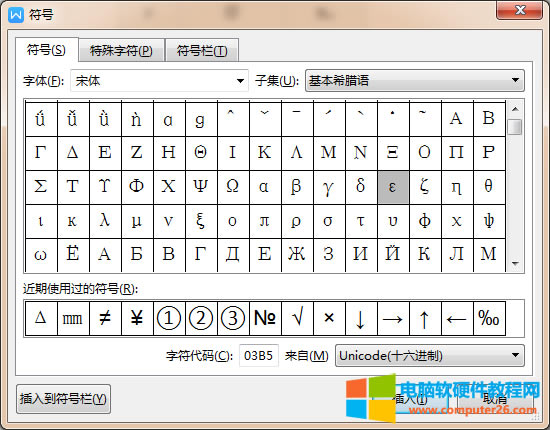The height and width of the screenshot is (430, 550).
Task: Choose the up arrow ↑ symbol
Action: 425,318
